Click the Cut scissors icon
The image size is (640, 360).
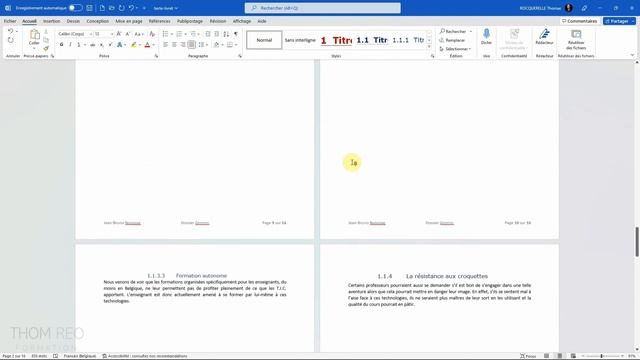46,31
